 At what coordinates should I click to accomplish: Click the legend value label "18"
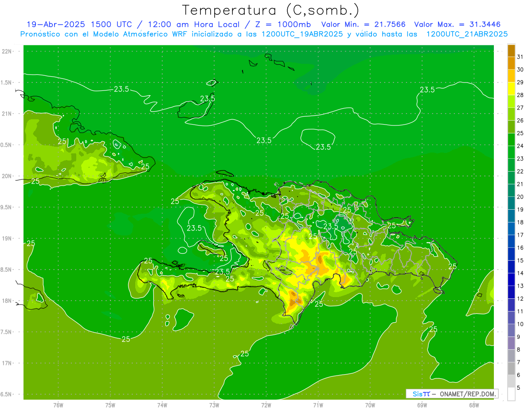520,222
